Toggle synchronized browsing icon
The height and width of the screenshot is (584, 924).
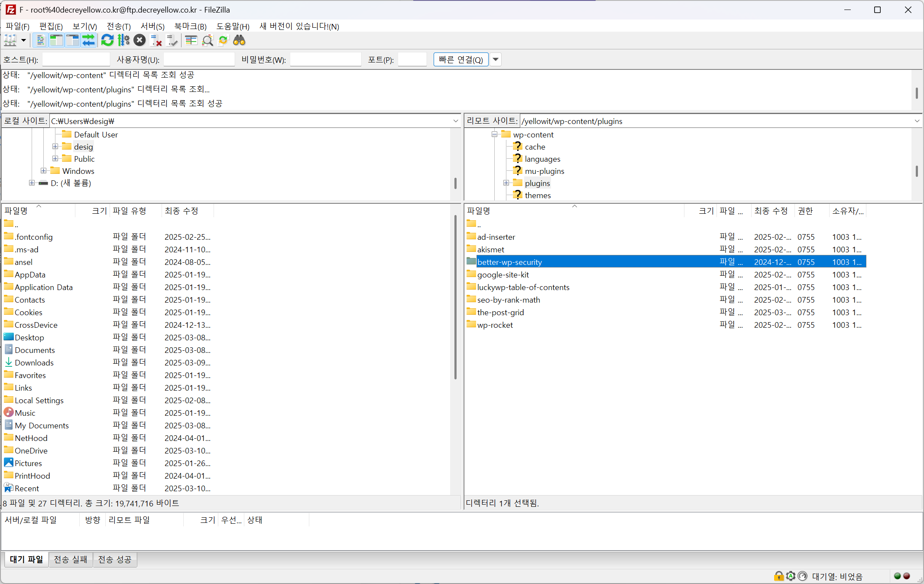tap(223, 40)
